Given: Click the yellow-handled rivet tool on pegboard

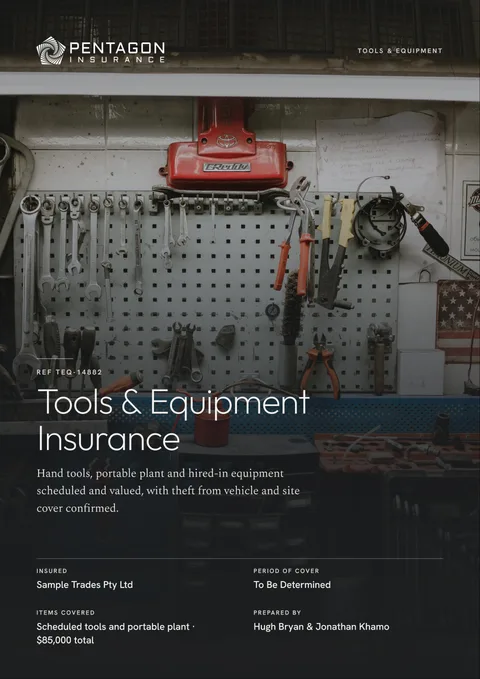Looking at the screenshot, I should (x=336, y=252).
